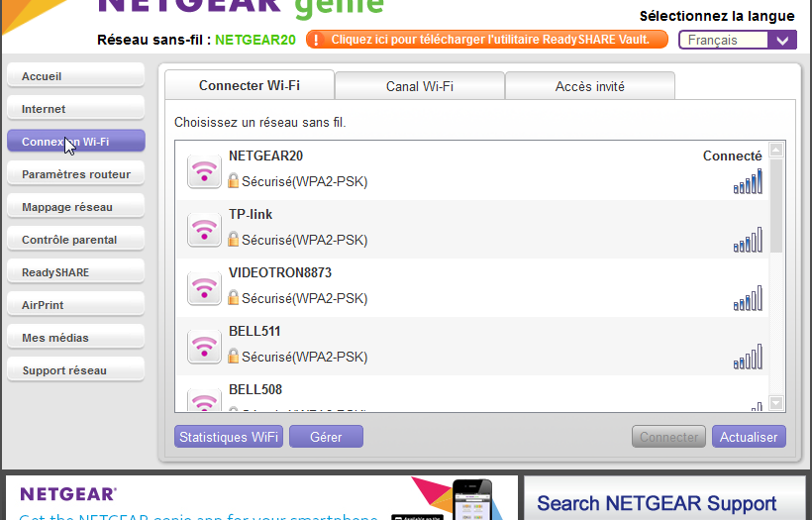Open the Accès invité tab

pos(589,86)
